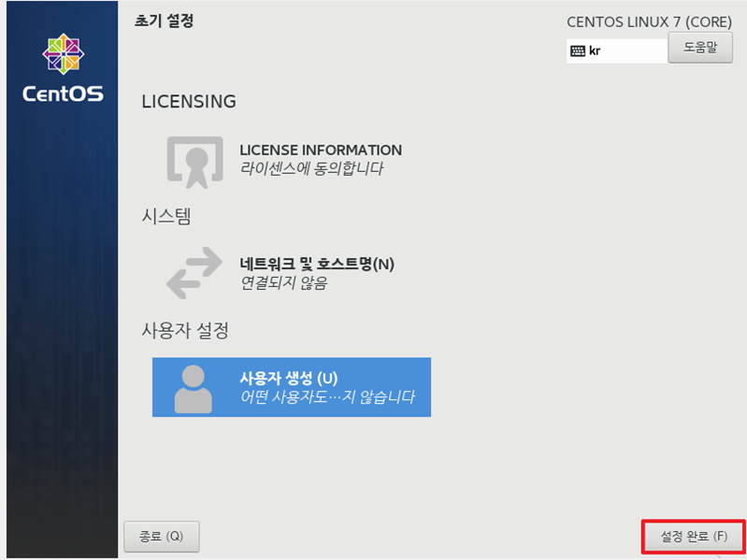This screenshot has width=747, height=560.
Task: Click the CentOS wordmark text
Action: pyautogui.click(x=63, y=93)
